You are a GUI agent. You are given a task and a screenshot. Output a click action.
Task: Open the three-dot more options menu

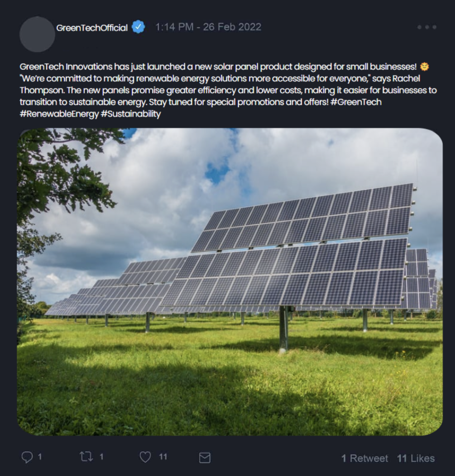pyautogui.click(x=427, y=27)
